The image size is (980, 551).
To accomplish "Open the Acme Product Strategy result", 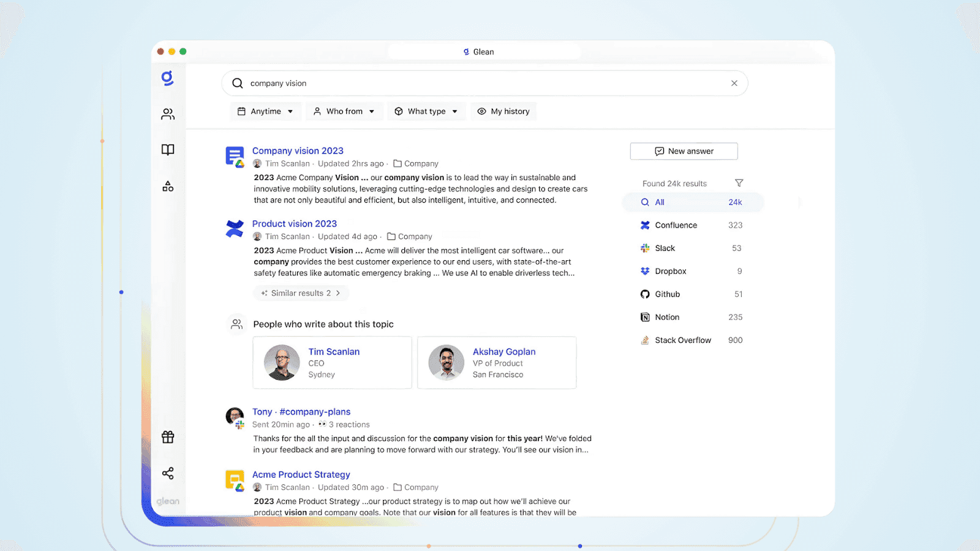I will [301, 474].
